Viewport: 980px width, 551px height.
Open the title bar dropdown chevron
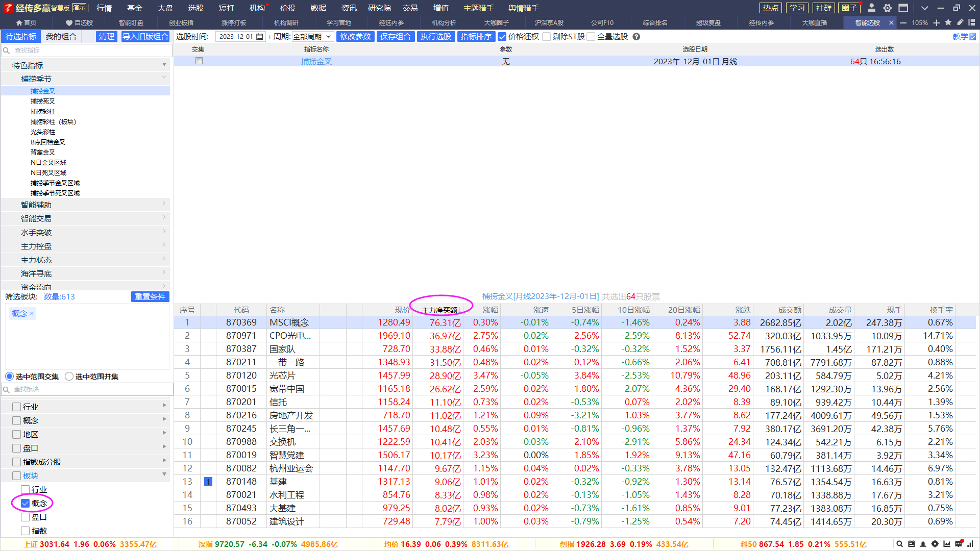[x=924, y=8]
